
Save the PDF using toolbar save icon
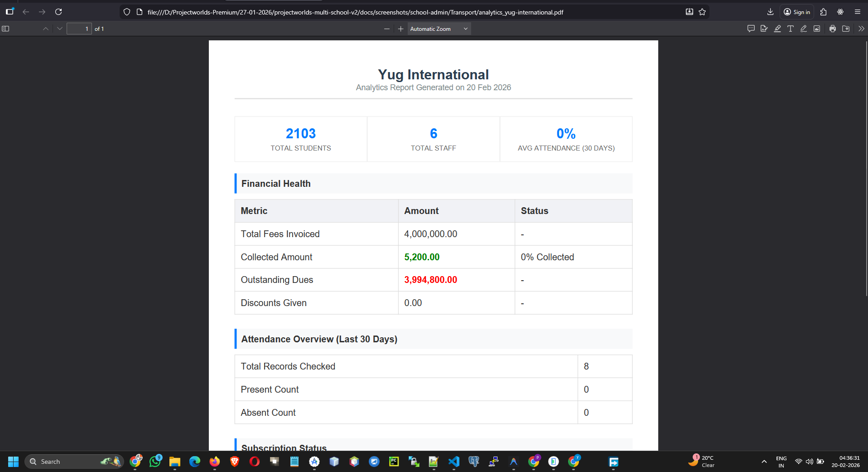click(846, 29)
